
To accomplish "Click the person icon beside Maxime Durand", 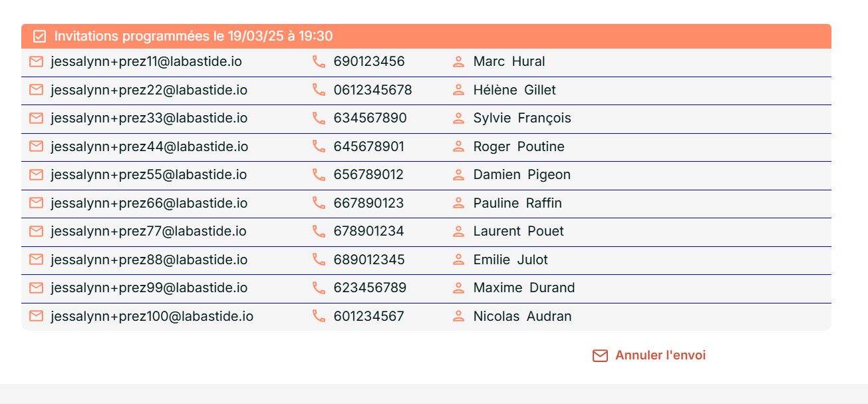I will coord(458,288).
